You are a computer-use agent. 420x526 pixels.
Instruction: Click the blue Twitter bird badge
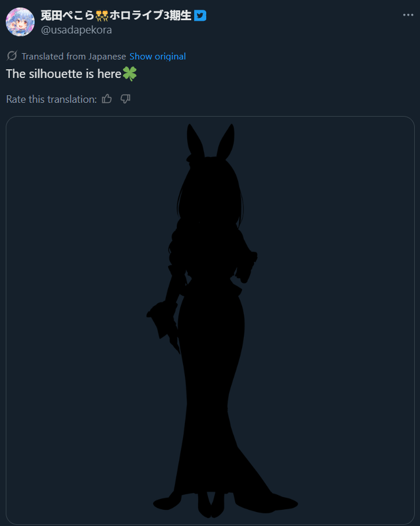click(200, 16)
